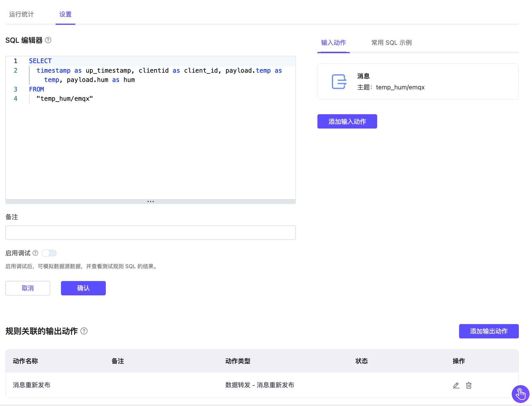Viewport: 532px width, 406px height.
Task: Focus the 备注 text input field
Action: click(x=151, y=233)
